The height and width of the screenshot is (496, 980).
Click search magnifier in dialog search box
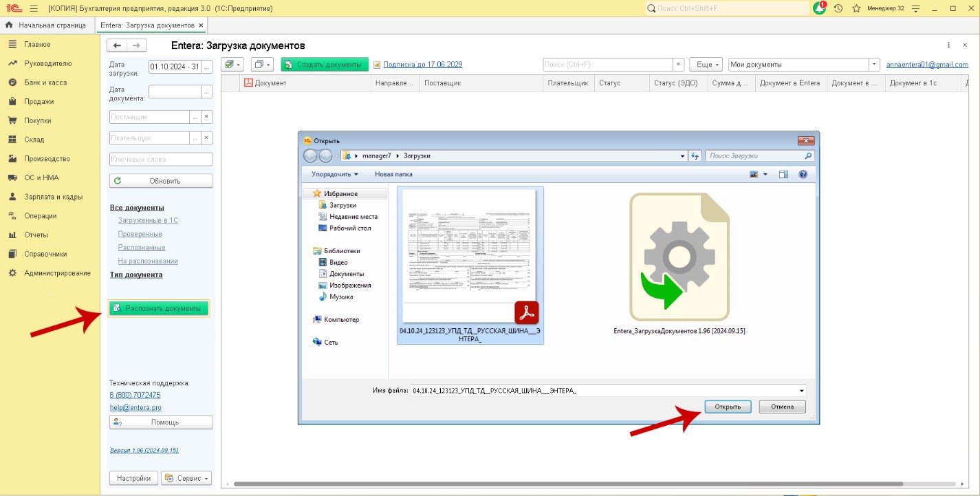tap(807, 156)
